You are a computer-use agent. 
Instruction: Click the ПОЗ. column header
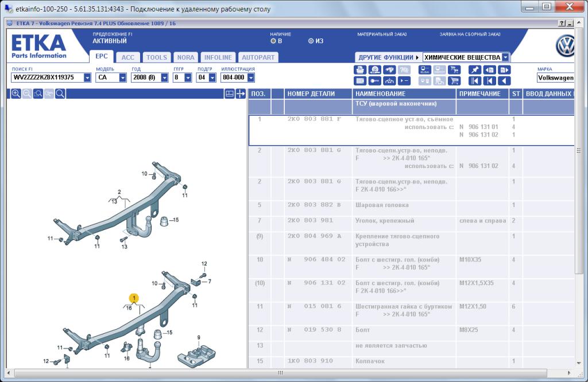(x=259, y=93)
